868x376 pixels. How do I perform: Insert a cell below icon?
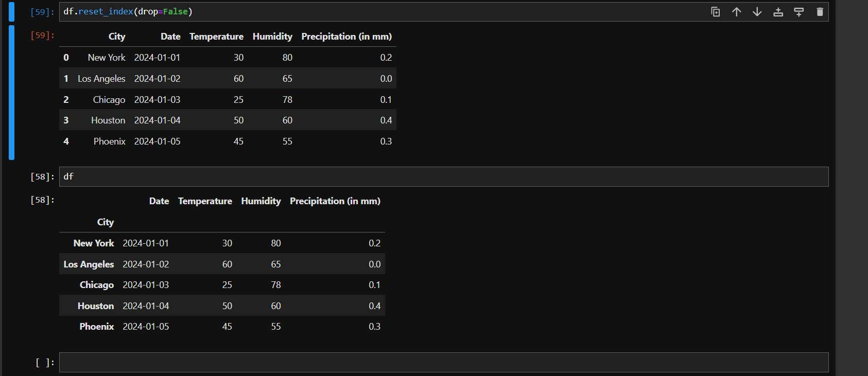799,12
